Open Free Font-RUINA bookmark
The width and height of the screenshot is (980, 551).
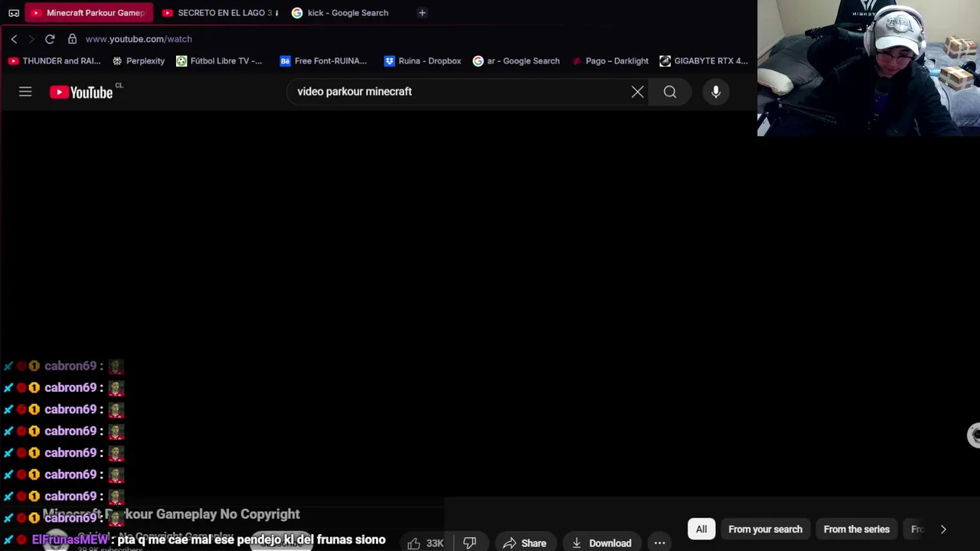323,61
